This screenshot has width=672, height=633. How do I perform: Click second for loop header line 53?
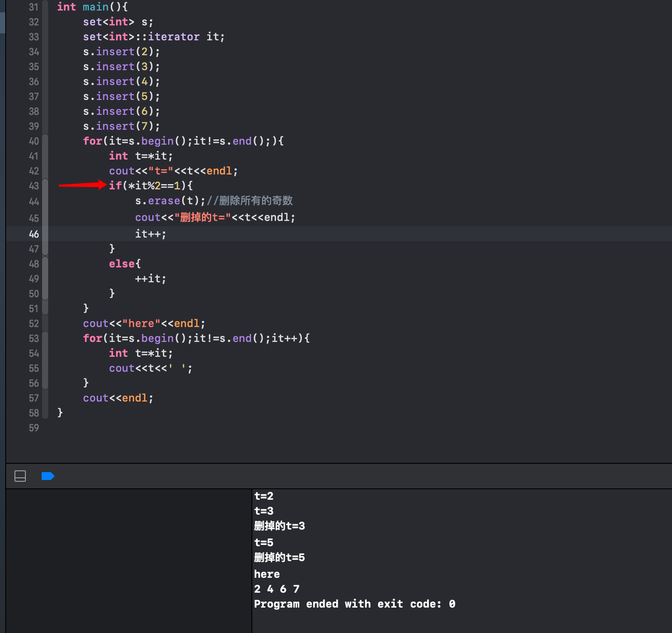click(x=197, y=338)
